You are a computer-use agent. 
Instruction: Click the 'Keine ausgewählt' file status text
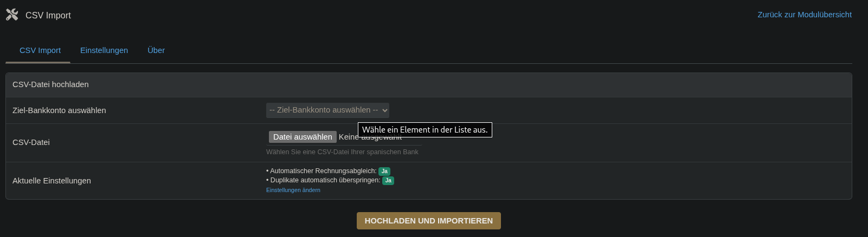point(348,137)
